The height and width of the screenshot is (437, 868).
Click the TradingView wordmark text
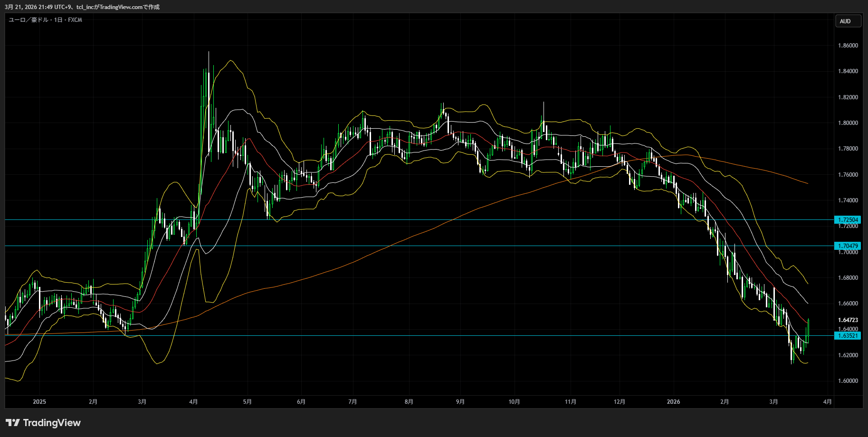click(52, 423)
